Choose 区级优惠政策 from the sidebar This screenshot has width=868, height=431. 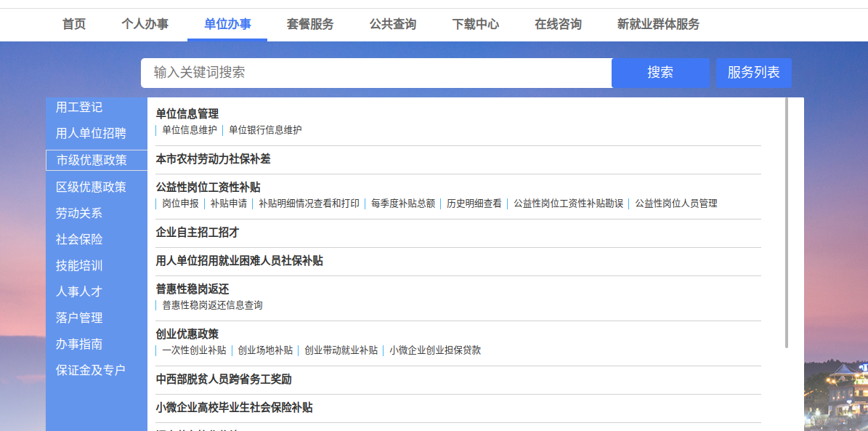(91, 188)
